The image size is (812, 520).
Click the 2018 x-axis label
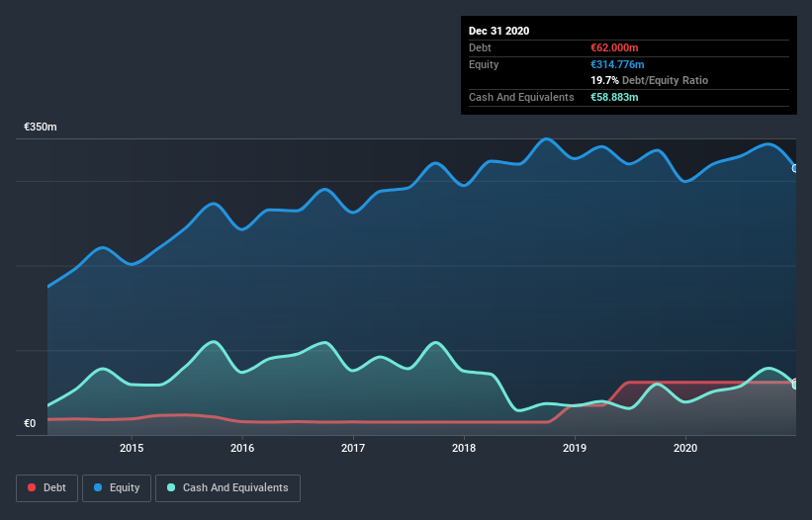pos(464,448)
